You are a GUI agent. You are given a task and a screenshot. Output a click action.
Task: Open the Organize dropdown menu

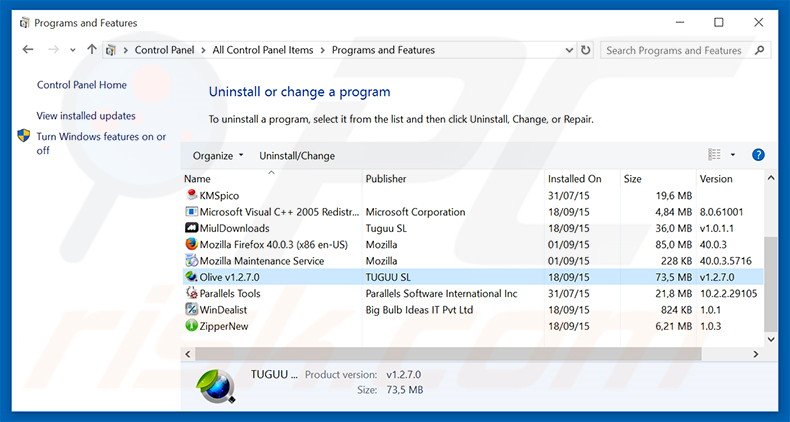click(x=218, y=156)
